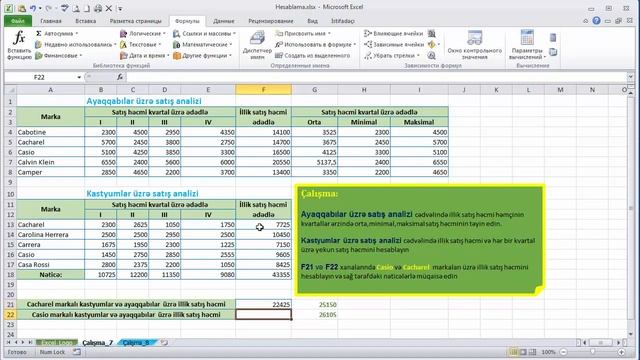The image size is (640, 360).
Task: Apply AutoSum using the sigma icon
Action: point(39,33)
